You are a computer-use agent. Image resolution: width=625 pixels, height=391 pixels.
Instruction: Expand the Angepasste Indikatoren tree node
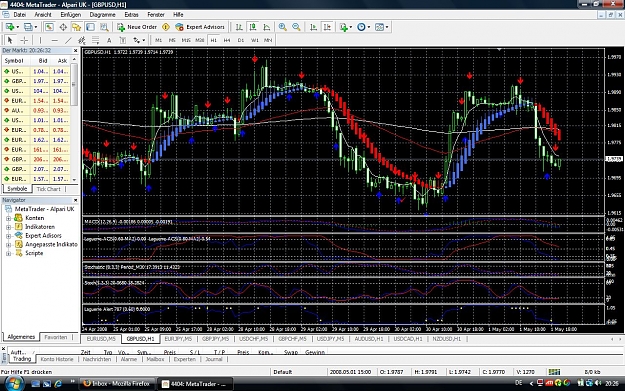(x=8, y=244)
